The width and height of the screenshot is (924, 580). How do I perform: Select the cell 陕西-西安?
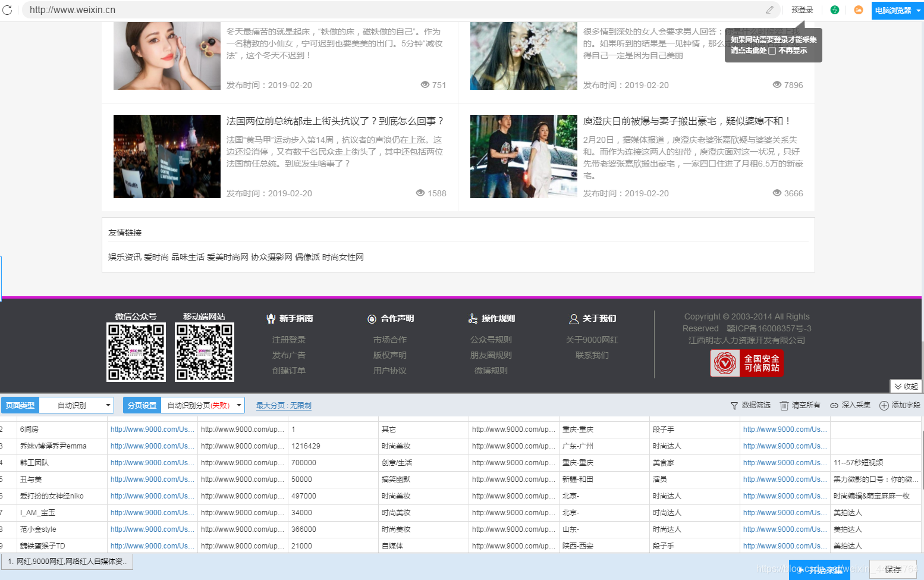[604, 545]
